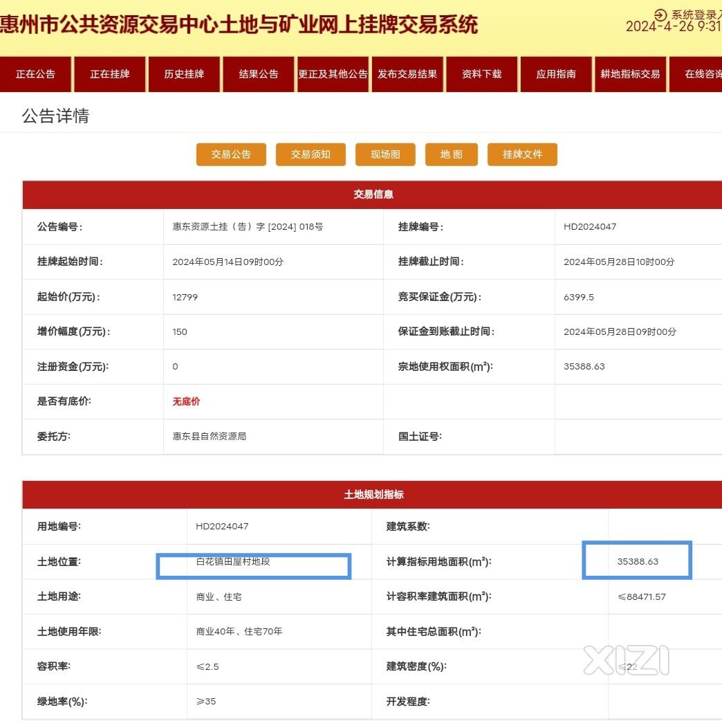Select the land term 商业40年、住宅70年
This screenshot has height=728, width=722.
click(x=239, y=632)
